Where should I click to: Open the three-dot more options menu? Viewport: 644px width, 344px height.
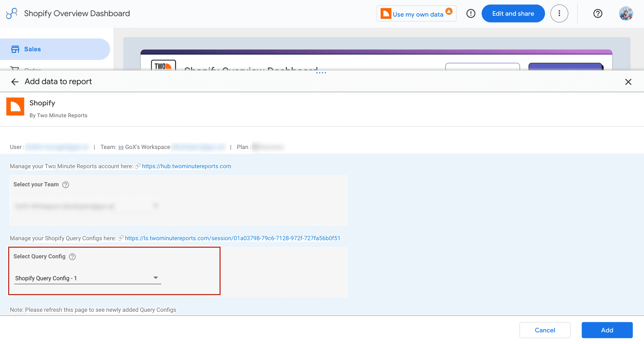click(x=559, y=13)
